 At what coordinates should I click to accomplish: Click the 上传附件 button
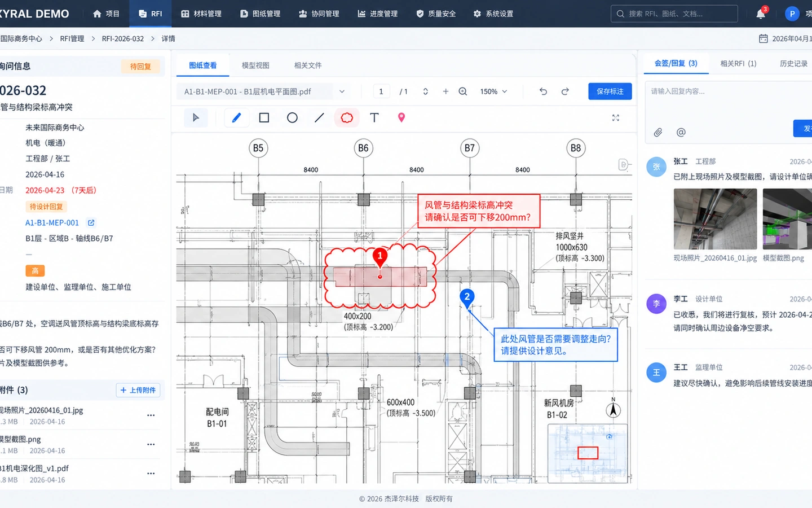coord(138,390)
